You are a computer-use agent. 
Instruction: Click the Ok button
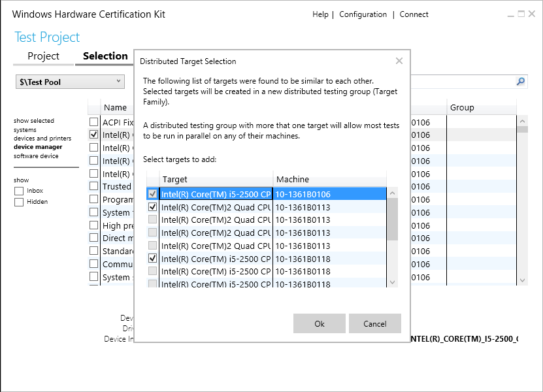(x=319, y=323)
